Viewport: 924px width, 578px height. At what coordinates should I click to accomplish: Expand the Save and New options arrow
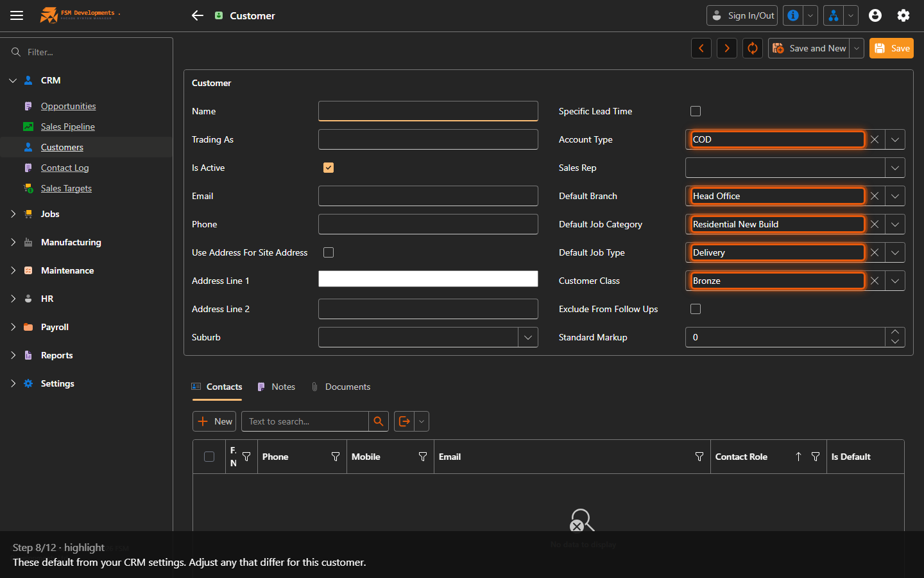pos(857,48)
